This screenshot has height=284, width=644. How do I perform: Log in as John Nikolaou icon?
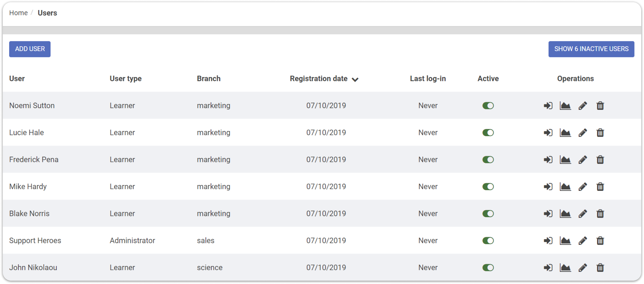point(548,268)
